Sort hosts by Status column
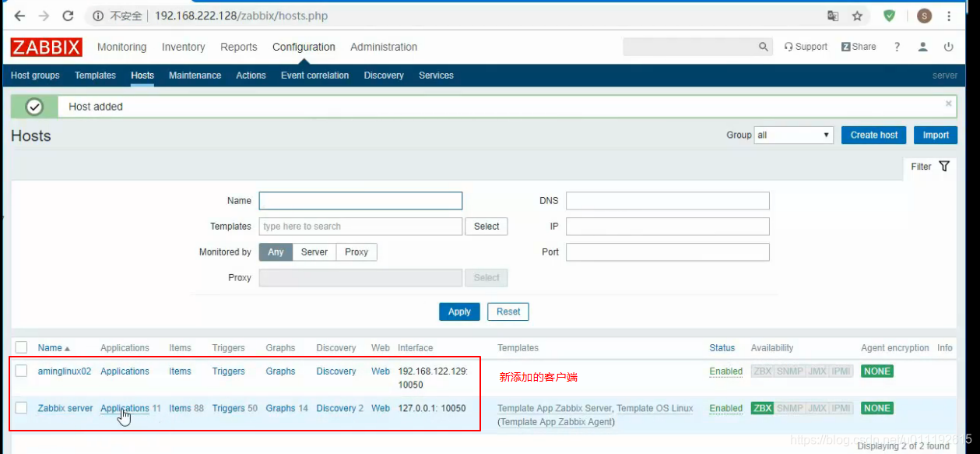This screenshot has width=980, height=454. (x=722, y=348)
